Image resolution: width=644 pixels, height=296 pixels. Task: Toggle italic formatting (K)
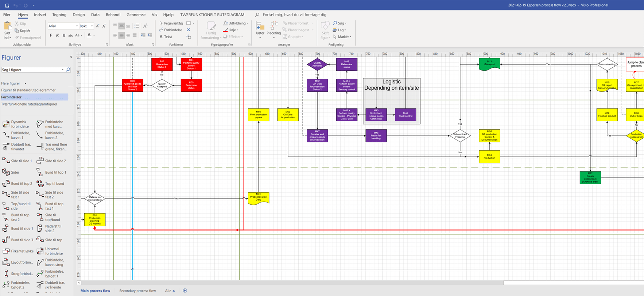click(57, 35)
